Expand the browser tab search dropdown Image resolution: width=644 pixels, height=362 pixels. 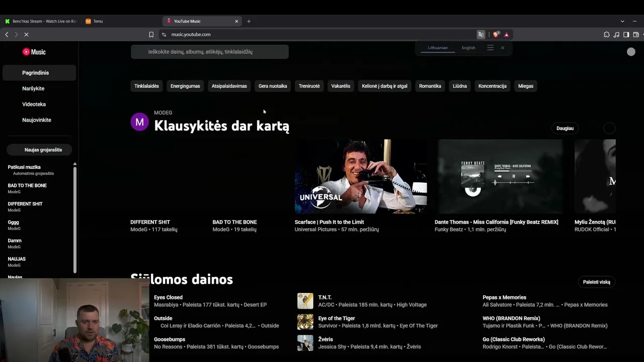(x=622, y=21)
